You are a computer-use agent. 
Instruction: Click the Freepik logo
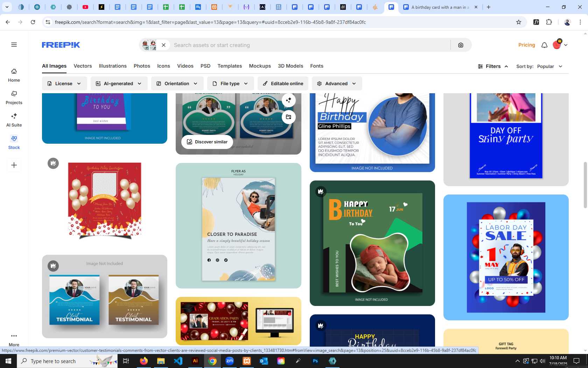pyautogui.click(x=61, y=45)
